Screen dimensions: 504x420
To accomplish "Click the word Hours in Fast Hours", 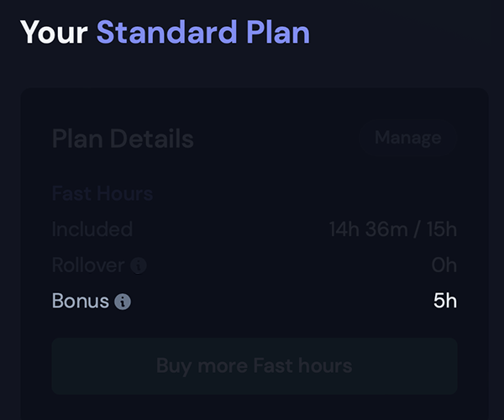I will click(124, 193).
